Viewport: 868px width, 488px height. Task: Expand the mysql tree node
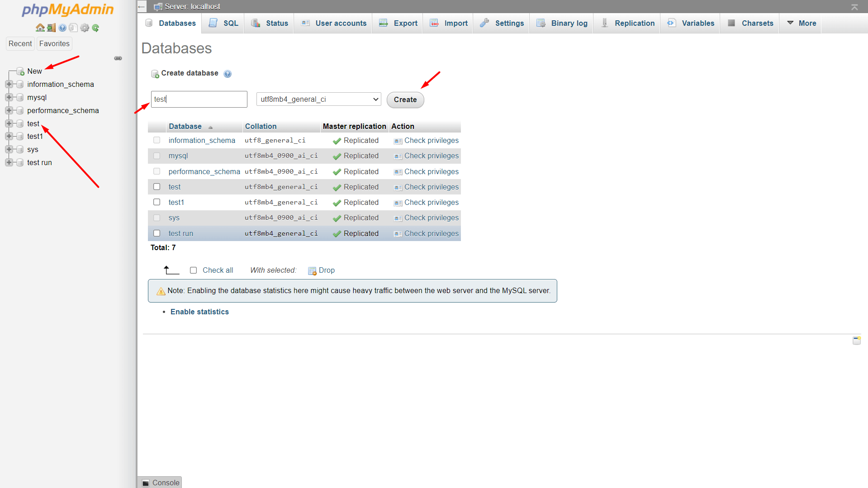point(9,97)
